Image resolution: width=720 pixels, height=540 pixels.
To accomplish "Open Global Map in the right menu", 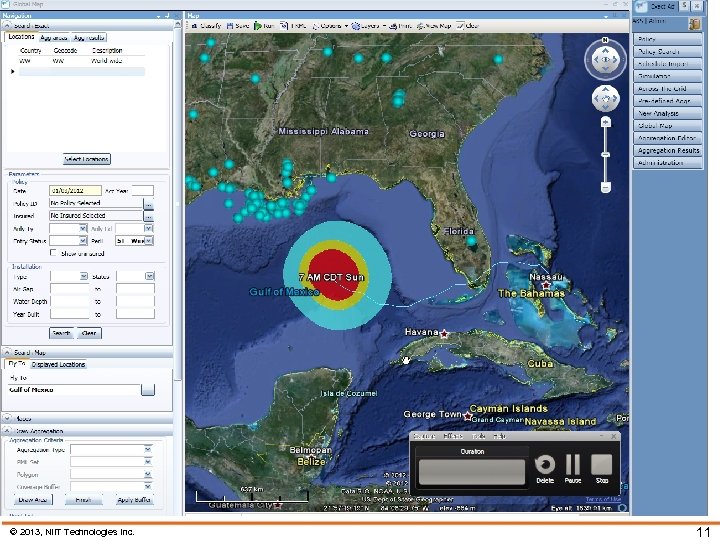I will pos(668,125).
